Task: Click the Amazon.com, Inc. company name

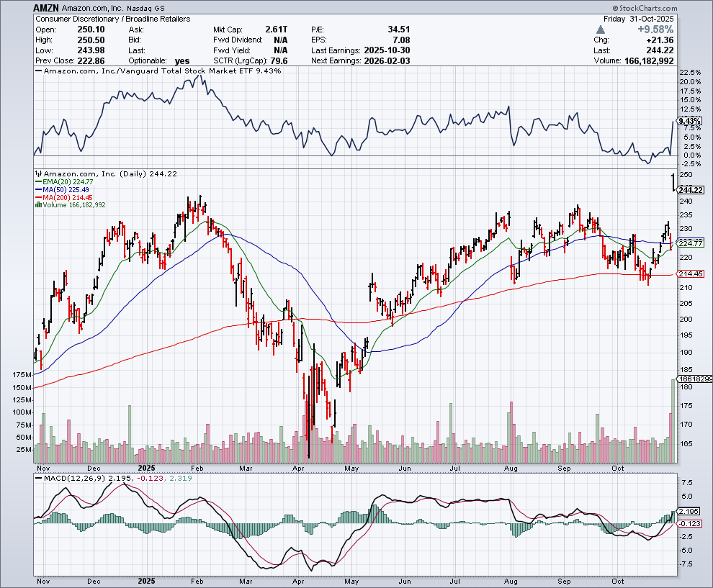Action: pyautogui.click(x=93, y=8)
